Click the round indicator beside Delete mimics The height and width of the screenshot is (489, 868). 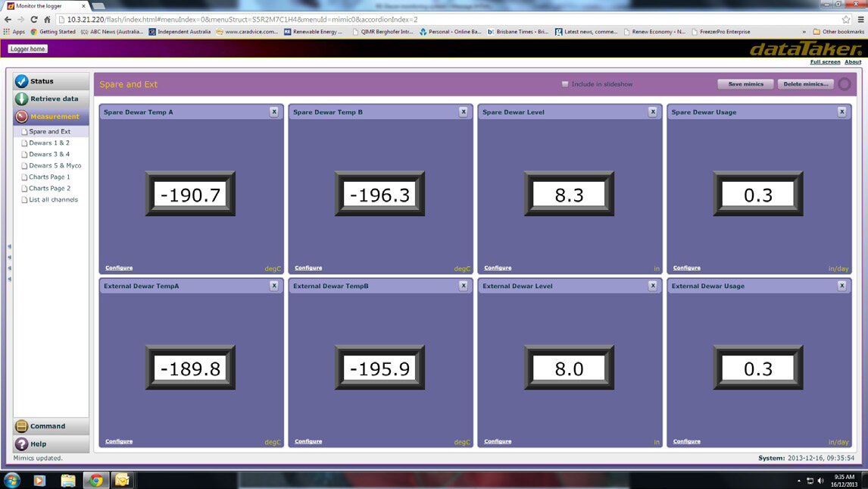point(845,84)
